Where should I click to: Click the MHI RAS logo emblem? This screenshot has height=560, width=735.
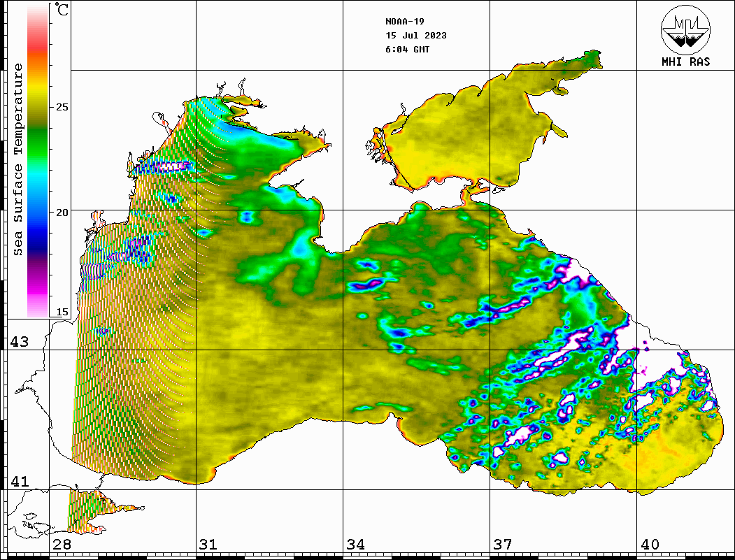tap(685, 29)
